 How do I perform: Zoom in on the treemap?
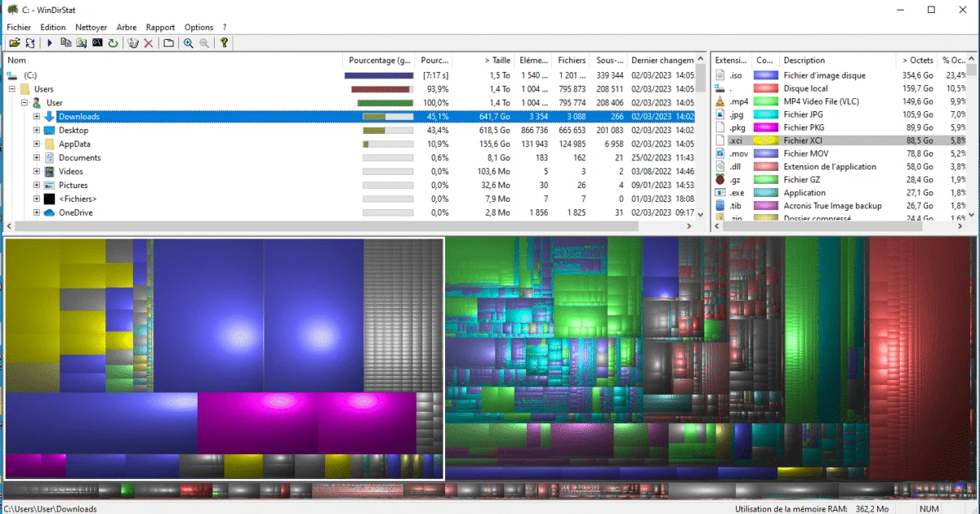point(189,43)
